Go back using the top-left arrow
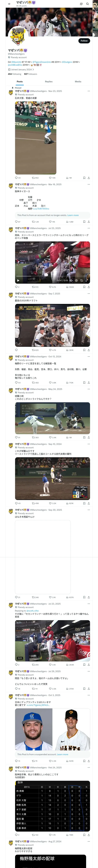Viewport: 98px width, 868px height. tap(9, 4)
